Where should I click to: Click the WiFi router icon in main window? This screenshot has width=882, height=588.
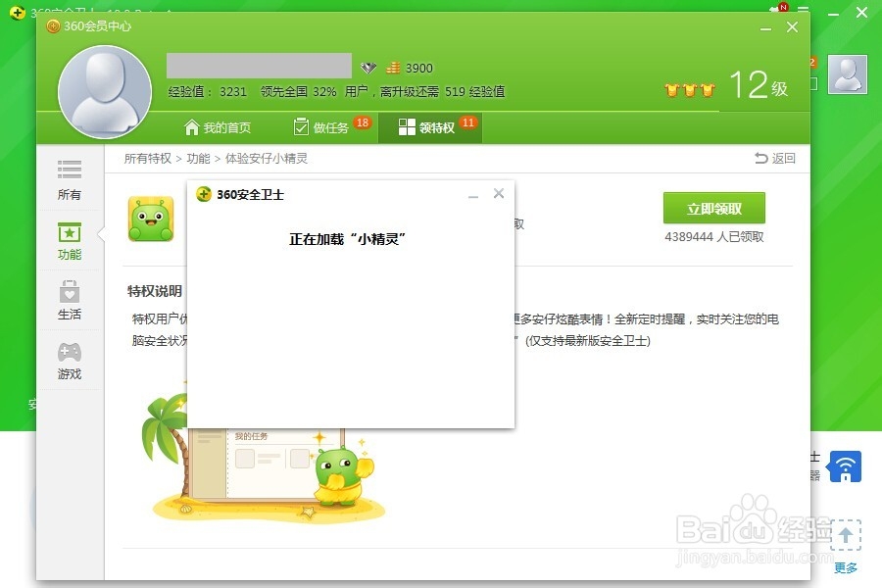tap(845, 467)
